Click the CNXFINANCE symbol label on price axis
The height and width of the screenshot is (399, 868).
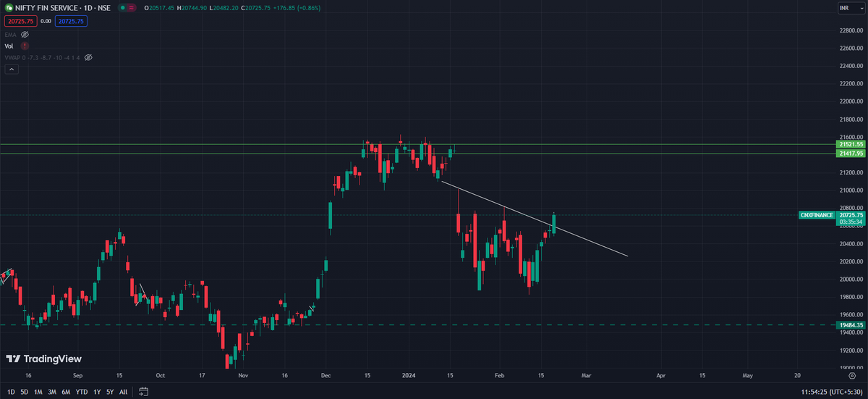(817, 215)
